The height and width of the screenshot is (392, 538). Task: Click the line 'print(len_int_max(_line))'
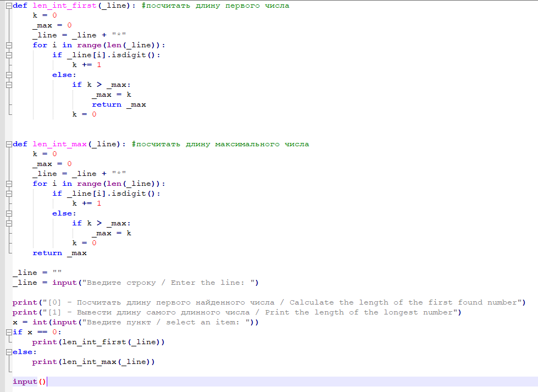[93, 362]
